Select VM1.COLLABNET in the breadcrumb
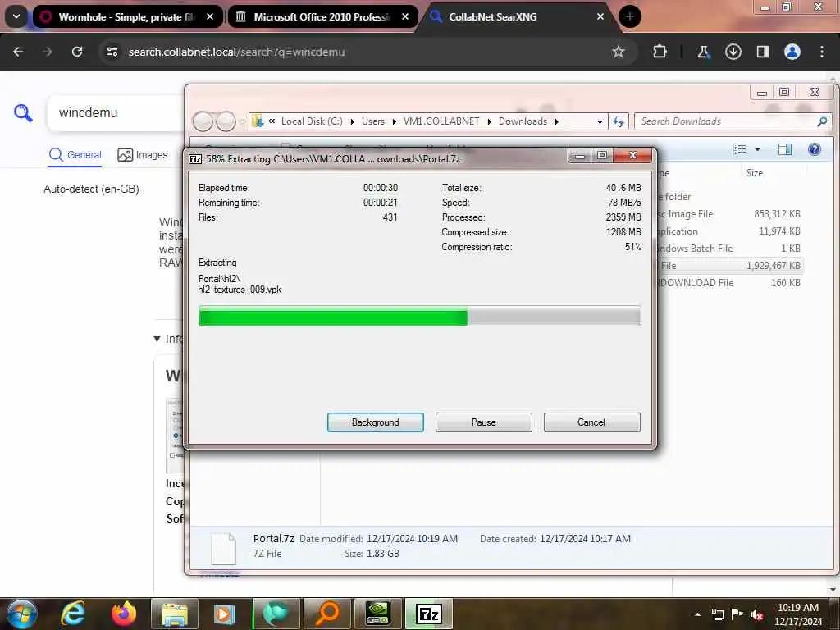Screen dimensions: 840x630 pos(441,121)
